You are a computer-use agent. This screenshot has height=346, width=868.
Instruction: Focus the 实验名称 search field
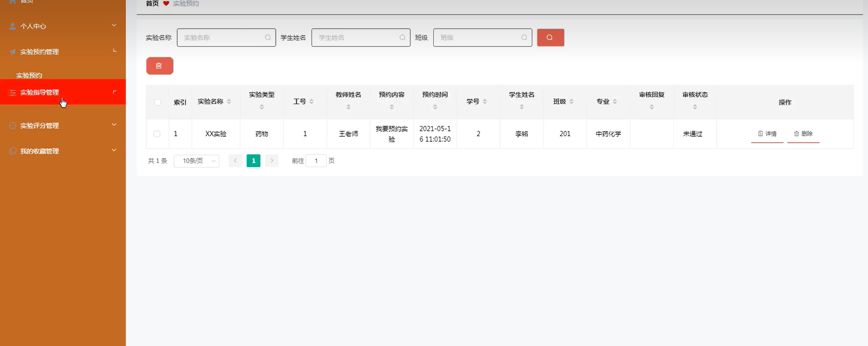pyautogui.click(x=226, y=38)
